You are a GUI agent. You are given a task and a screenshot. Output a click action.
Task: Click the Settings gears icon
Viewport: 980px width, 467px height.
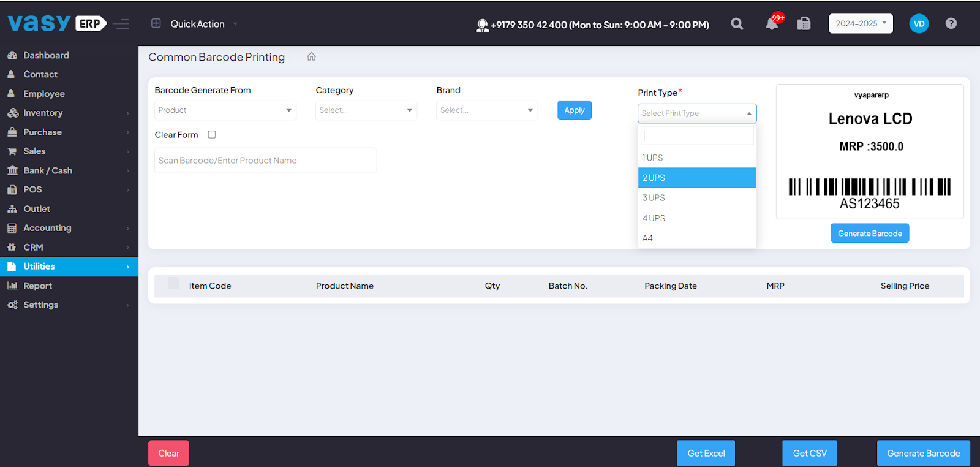tap(12, 305)
